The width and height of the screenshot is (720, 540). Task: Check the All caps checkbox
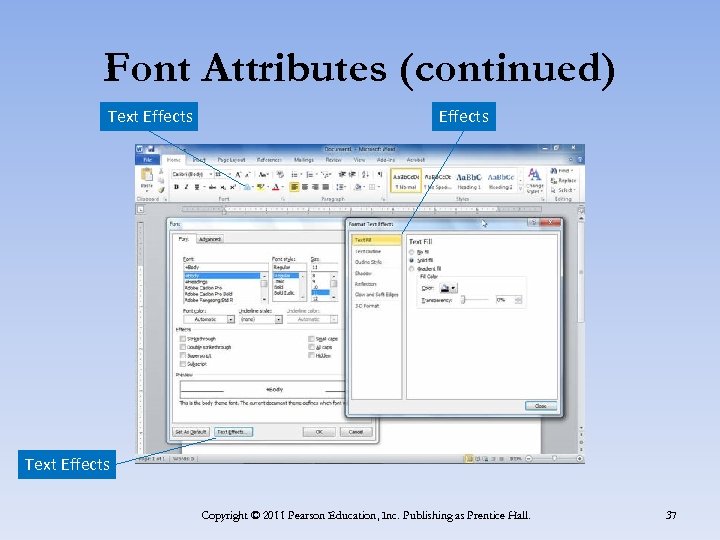311,347
